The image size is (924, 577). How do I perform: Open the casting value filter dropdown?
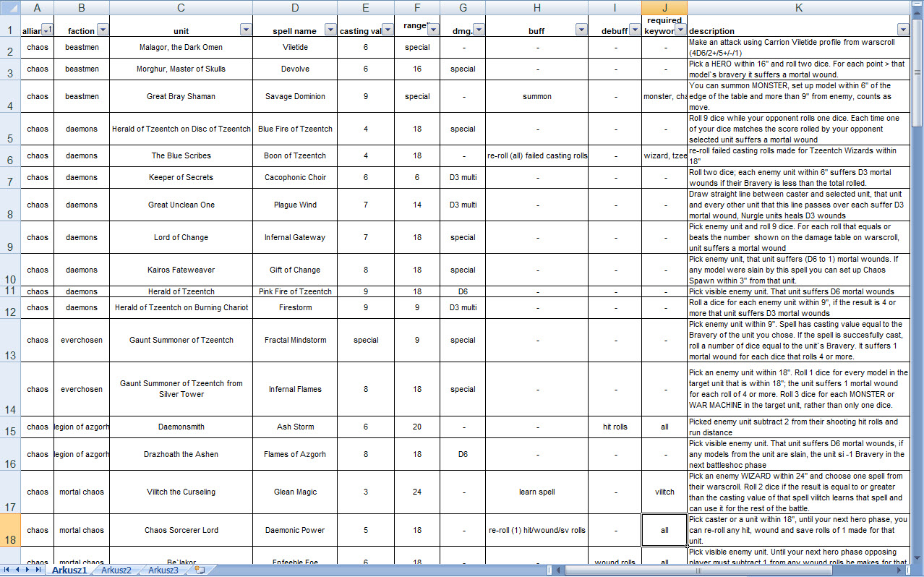(x=388, y=30)
